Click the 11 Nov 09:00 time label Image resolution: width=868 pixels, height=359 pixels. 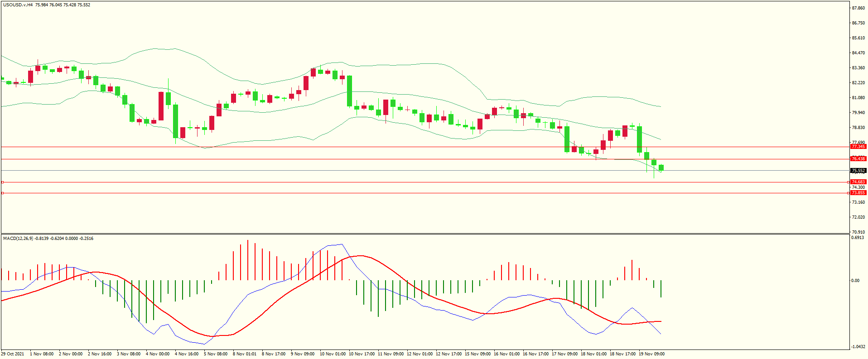click(391, 354)
